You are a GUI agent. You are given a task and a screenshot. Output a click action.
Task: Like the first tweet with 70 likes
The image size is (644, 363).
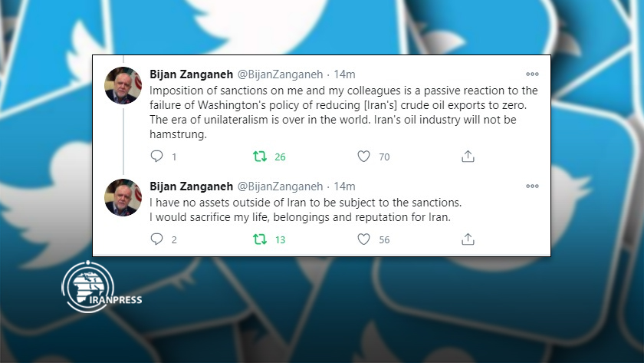(x=363, y=157)
